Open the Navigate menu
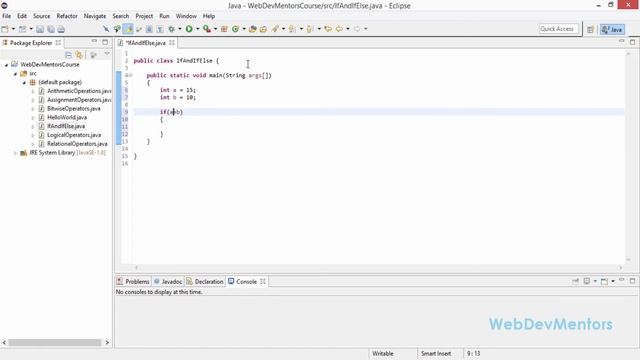 (x=95, y=16)
